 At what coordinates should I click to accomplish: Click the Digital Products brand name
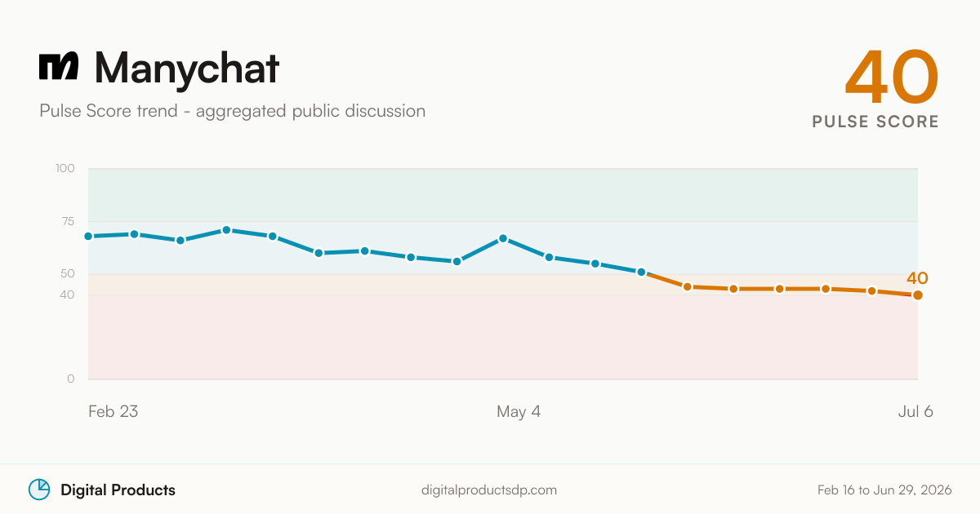point(118,490)
